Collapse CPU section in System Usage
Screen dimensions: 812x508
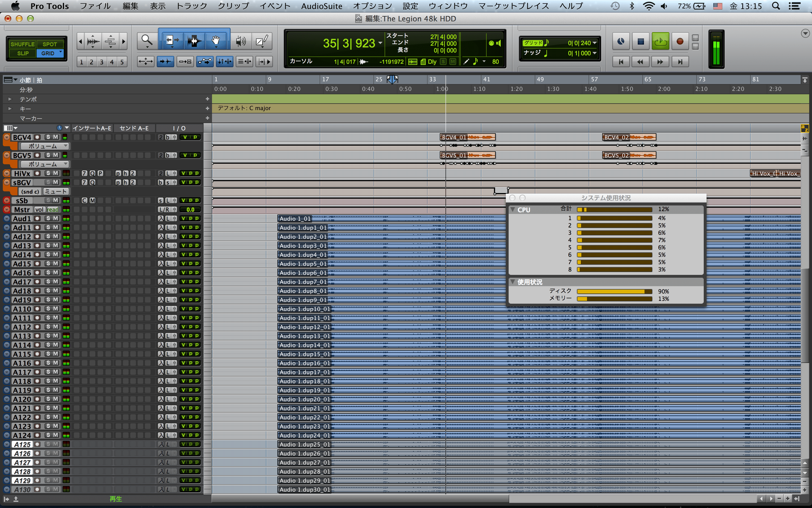tap(513, 209)
